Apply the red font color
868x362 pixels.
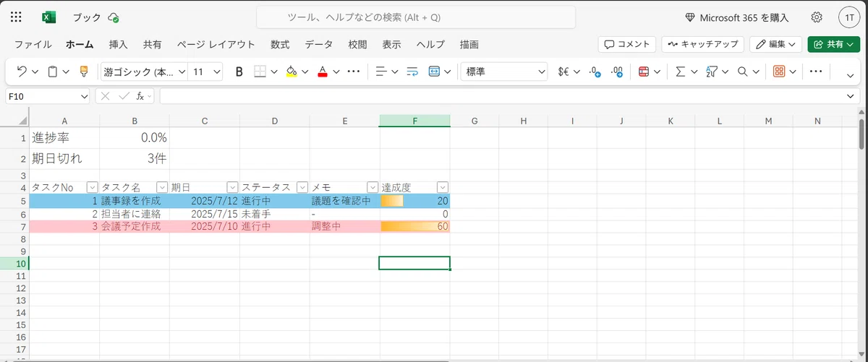pyautogui.click(x=323, y=72)
